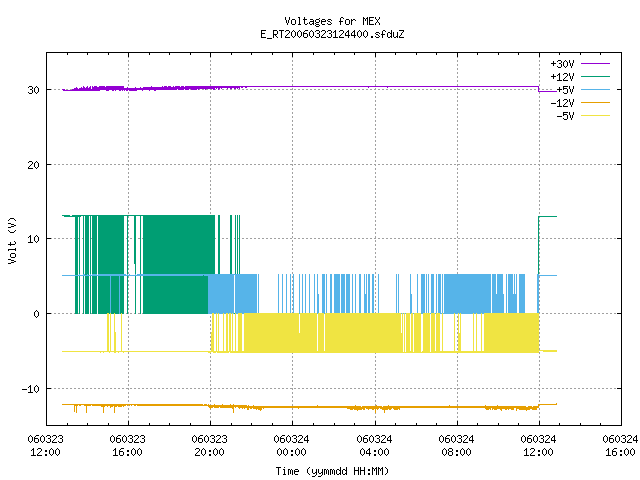The height and width of the screenshot is (480, 640).
Task: Select the -12V legend label
Action: pyautogui.click(x=562, y=103)
